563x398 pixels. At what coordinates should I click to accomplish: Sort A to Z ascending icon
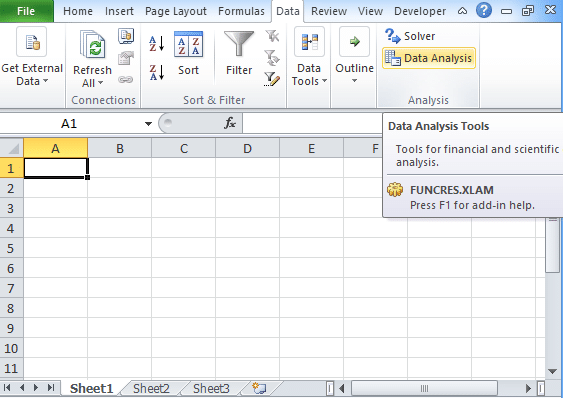(x=157, y=43)
